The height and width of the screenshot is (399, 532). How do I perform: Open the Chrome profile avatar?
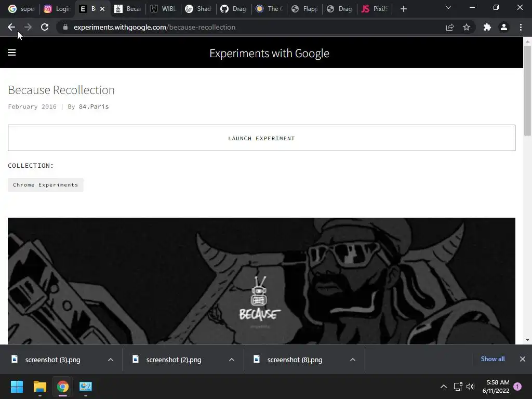pyautogui.click(x=504, y=27)
